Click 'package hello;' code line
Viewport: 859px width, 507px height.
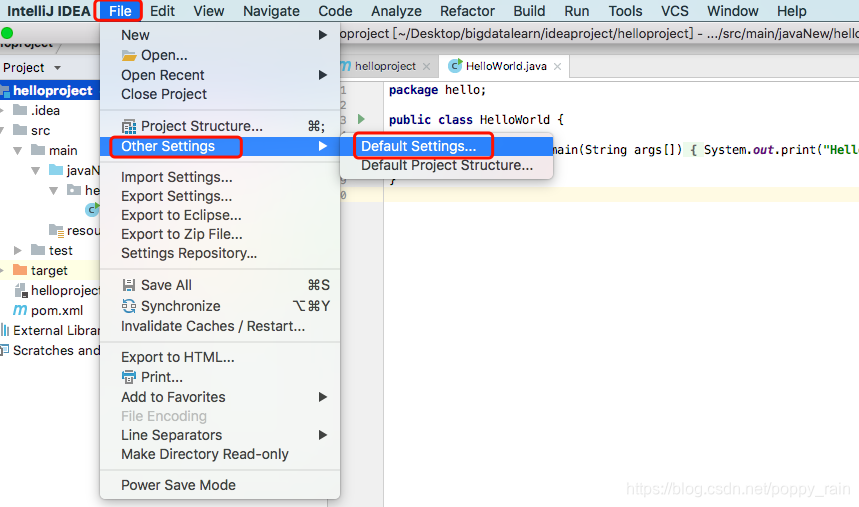(437, 90)
